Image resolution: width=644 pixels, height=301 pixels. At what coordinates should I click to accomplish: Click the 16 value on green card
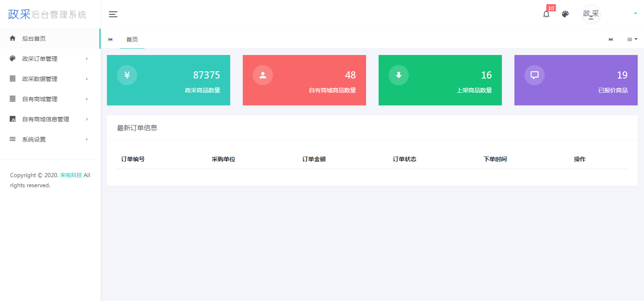[486, 75]
